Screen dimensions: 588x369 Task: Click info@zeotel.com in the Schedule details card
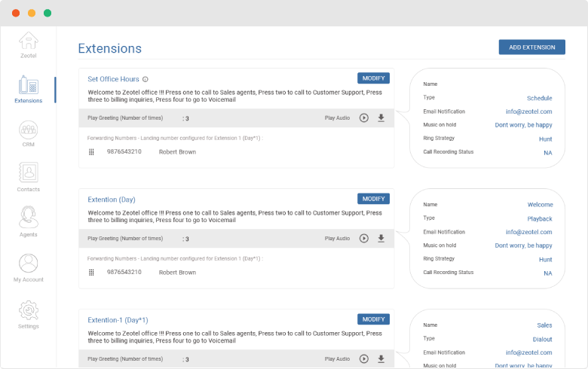pos(528,111)
